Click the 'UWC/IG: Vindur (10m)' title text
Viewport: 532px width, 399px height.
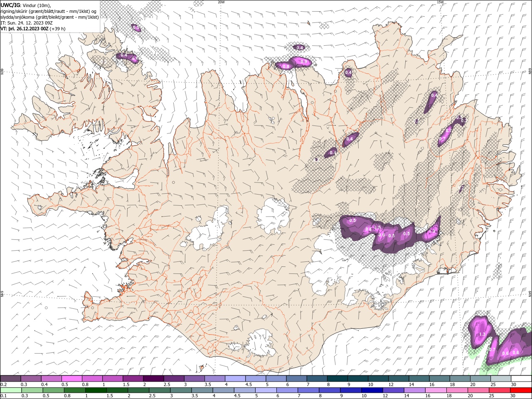26,5
